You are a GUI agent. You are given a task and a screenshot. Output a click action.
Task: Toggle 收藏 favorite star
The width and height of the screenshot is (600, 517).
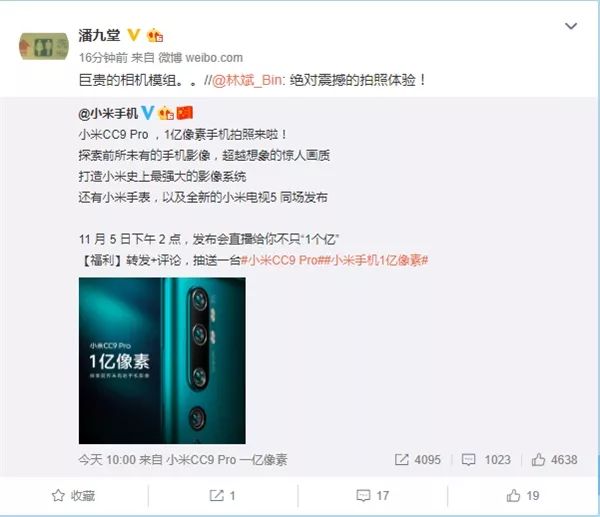[73, 496]
